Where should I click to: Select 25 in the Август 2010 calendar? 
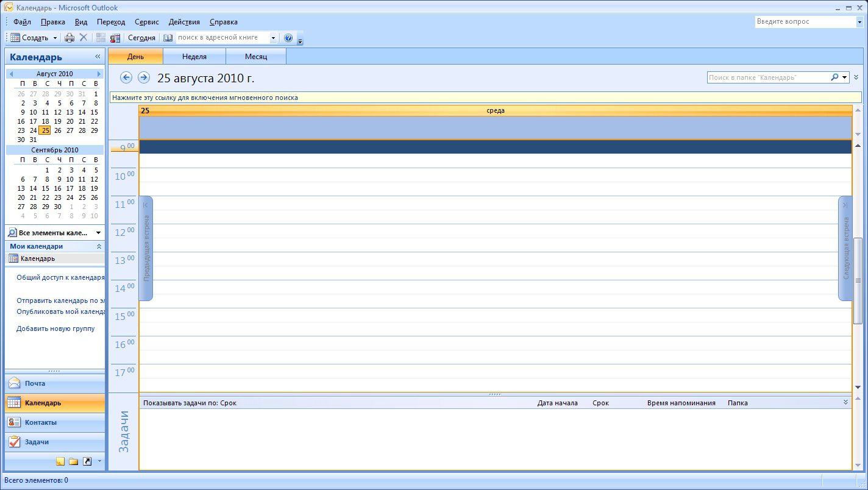point(45,130)
